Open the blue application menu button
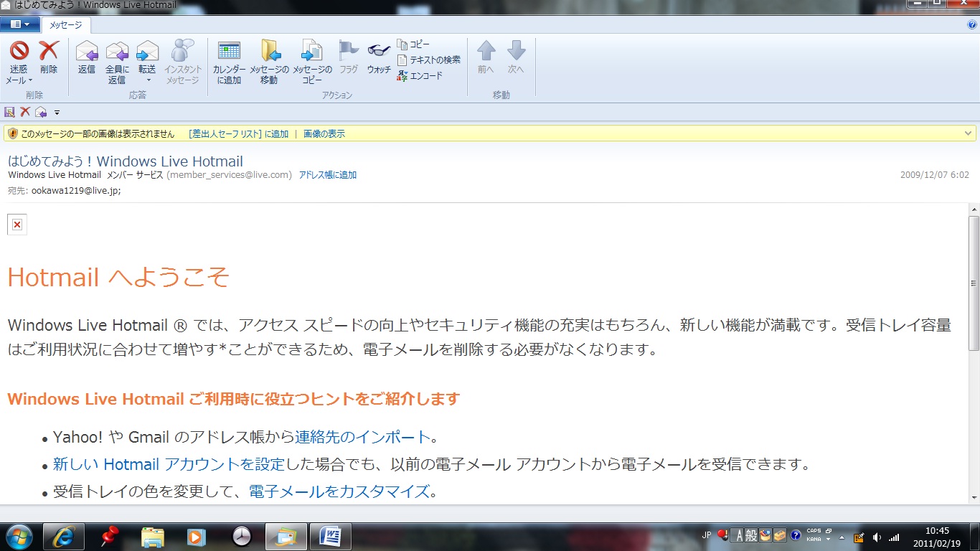The width and height of the screenshot is (980, 551). coord(19,24)
